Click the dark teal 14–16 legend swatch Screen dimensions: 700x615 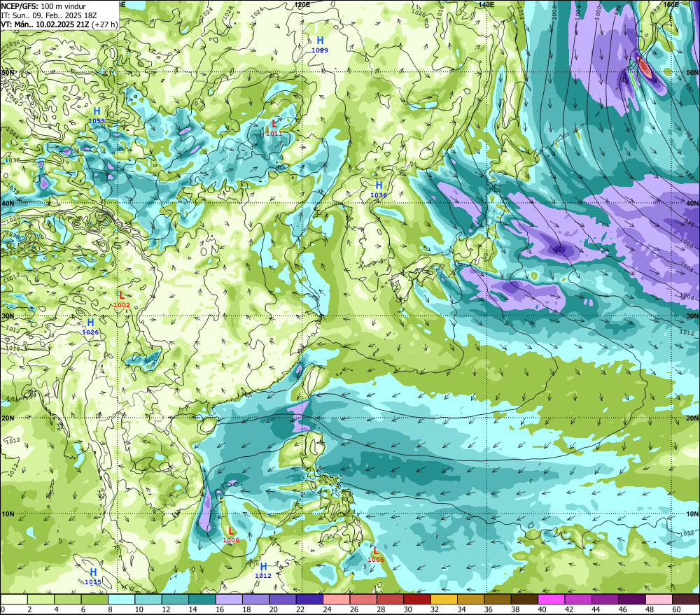click(x=202, y=599)
